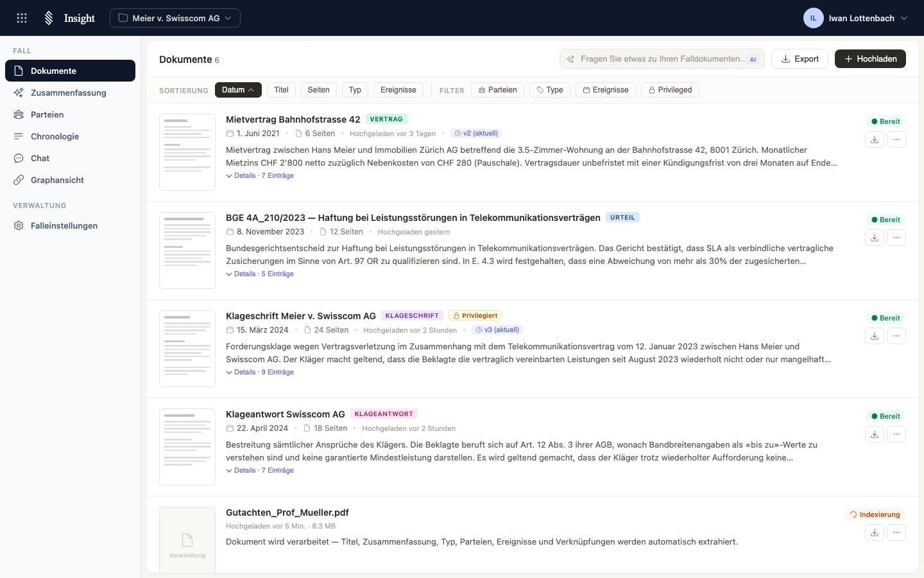924x578 pixels.
Task: Click the Verarbeitung placeholder thumbnail for Gutachten
Action: [x=187, y=540]
